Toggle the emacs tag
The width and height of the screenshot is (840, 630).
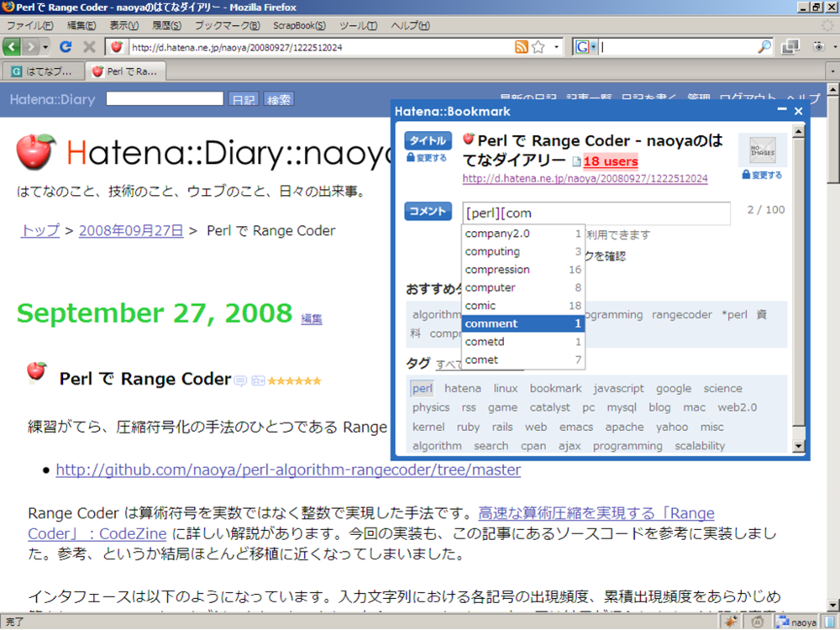coord(576,427)
